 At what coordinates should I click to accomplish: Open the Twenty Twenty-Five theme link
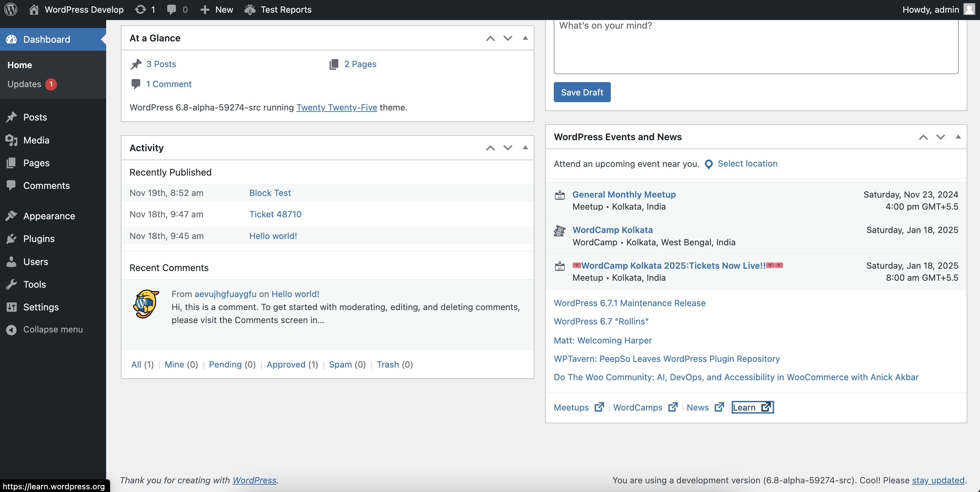(x=337, y=107)
